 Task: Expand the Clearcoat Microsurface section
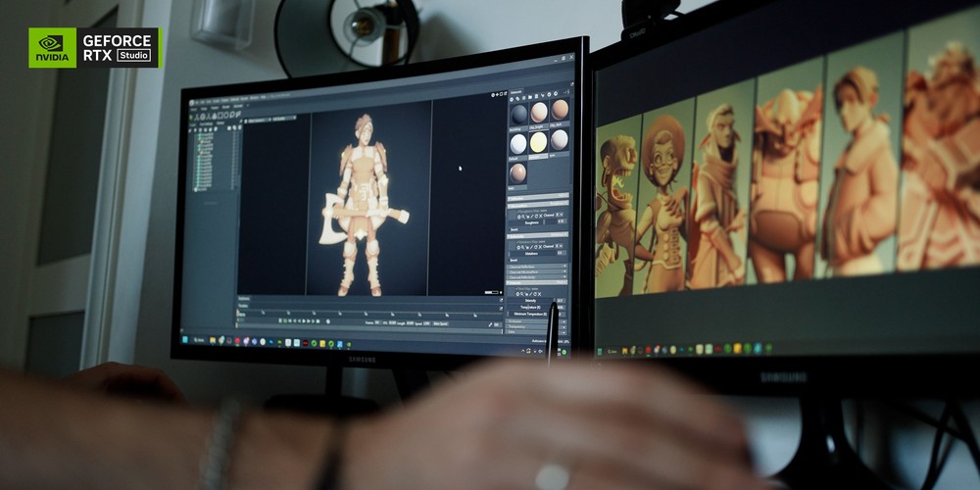pyautogui.click(x=537, y=271)
